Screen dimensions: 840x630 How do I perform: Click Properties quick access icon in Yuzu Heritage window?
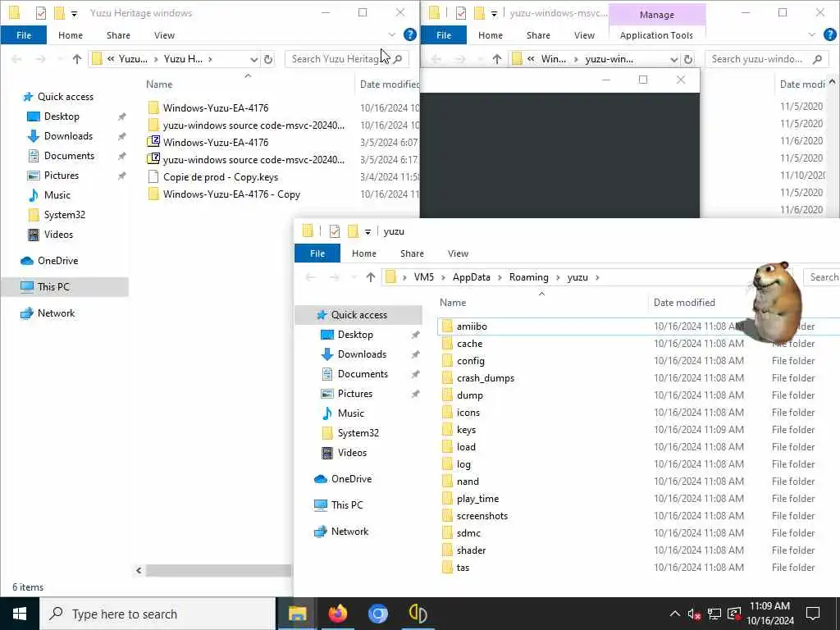pyautogui.click(x=41, y=13)
